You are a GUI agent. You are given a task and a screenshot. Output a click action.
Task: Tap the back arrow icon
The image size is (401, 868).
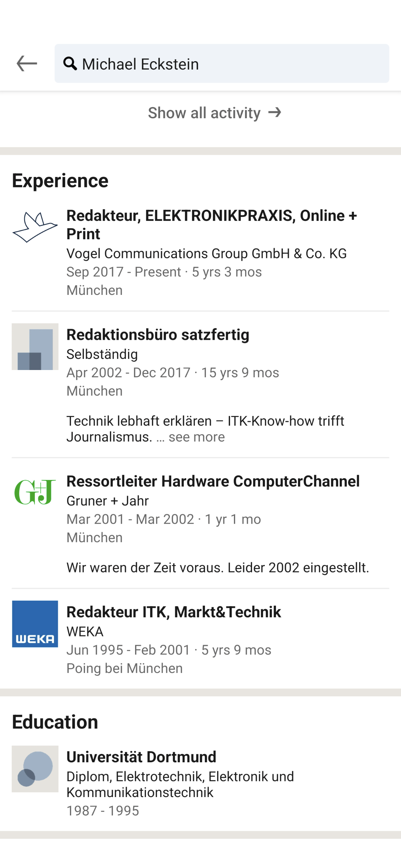click(27, 64)
